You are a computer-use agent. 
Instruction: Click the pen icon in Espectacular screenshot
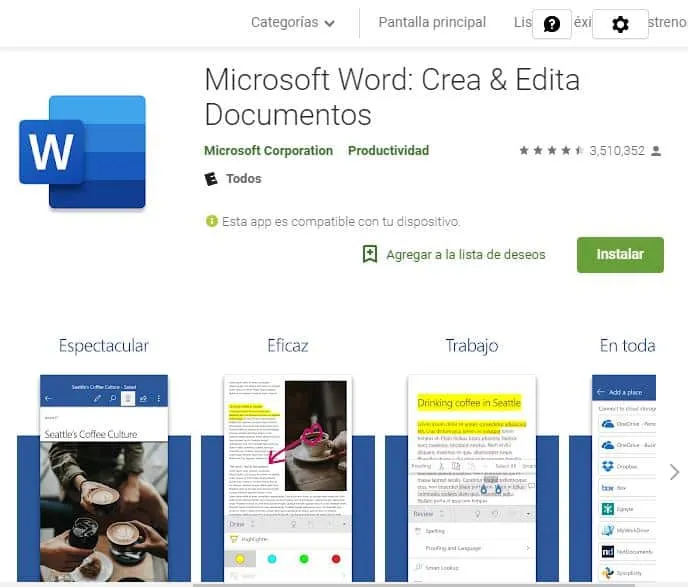tap(97, 398)
